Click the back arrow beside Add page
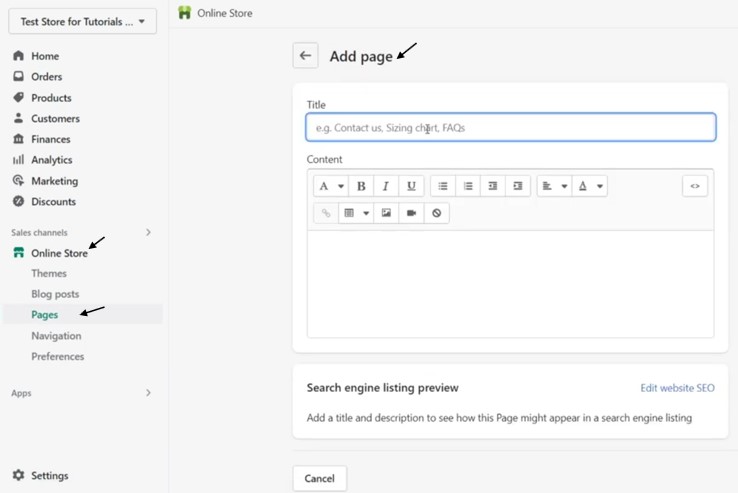The width and height of the screenshot is (738, 493). pos(305,56)
